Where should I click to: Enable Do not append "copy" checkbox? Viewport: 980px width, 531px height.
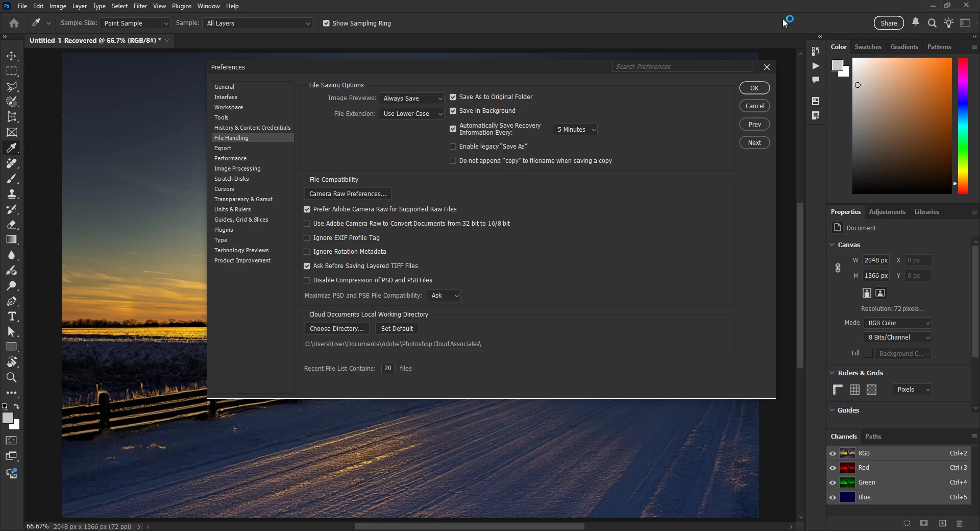click(453, 161)
